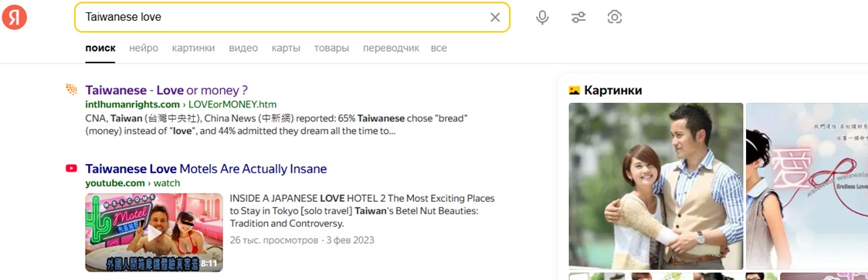
Task: Open "Taiwanese Love Motels Are Actually Insane" link
Action: tap(206, 169)
